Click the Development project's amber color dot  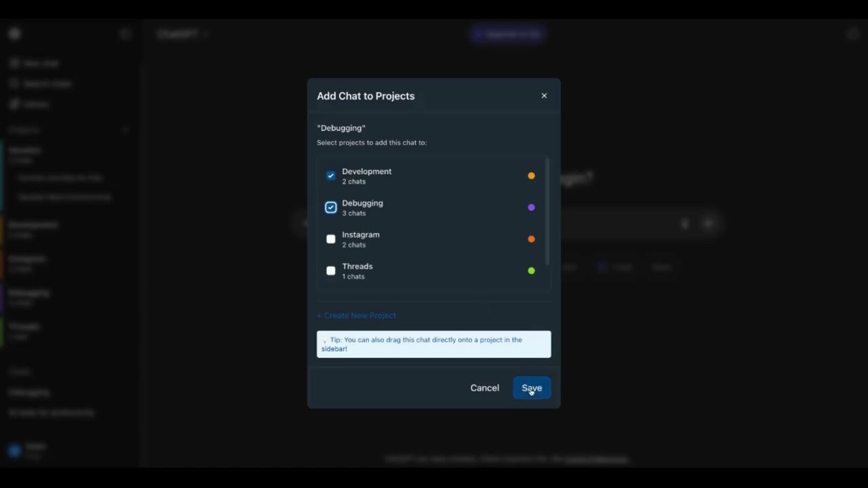532,176
